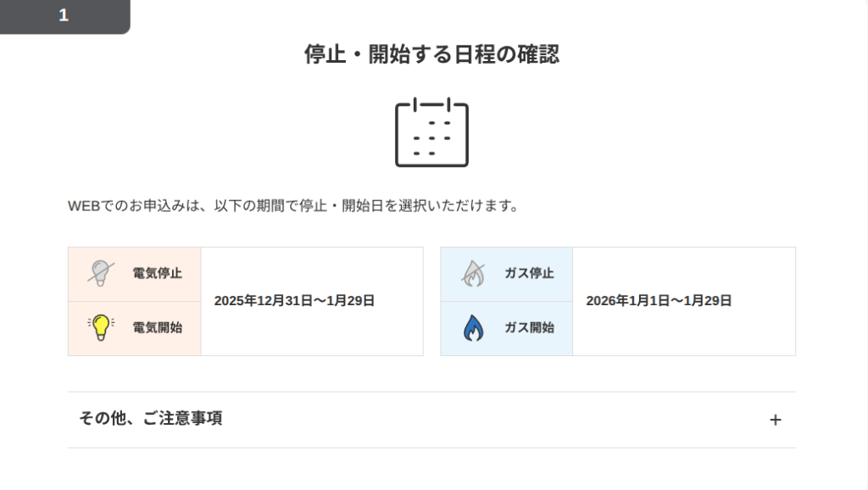
Task: Click the crossed-out light bulb icon
Action: tap(101, 273)
